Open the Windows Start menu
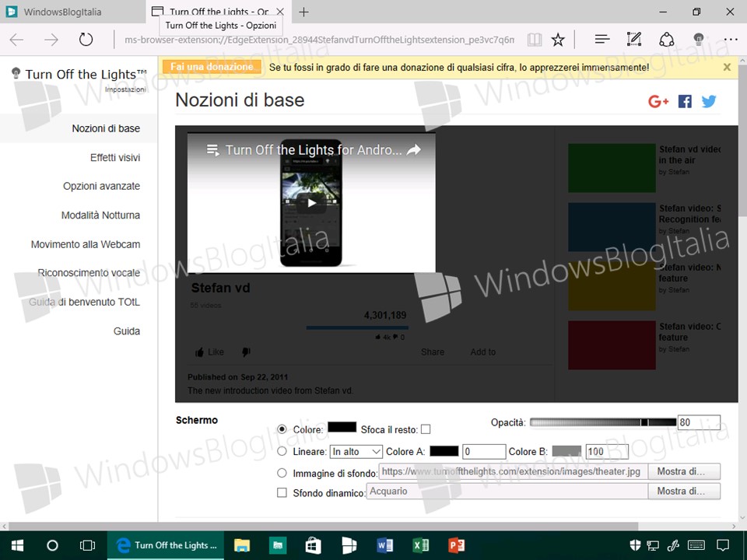 click(18, 545)
